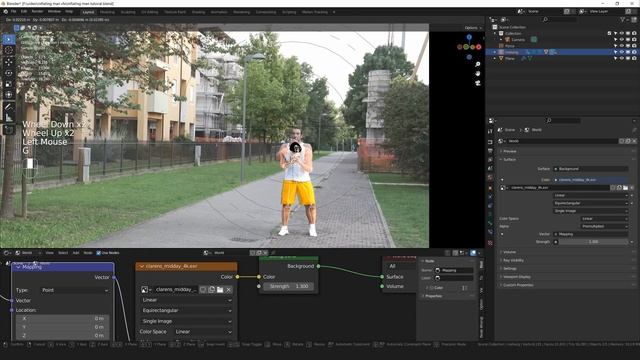
Task: Click the Mapping Vector link button in properties
Action: coord(591,234)
